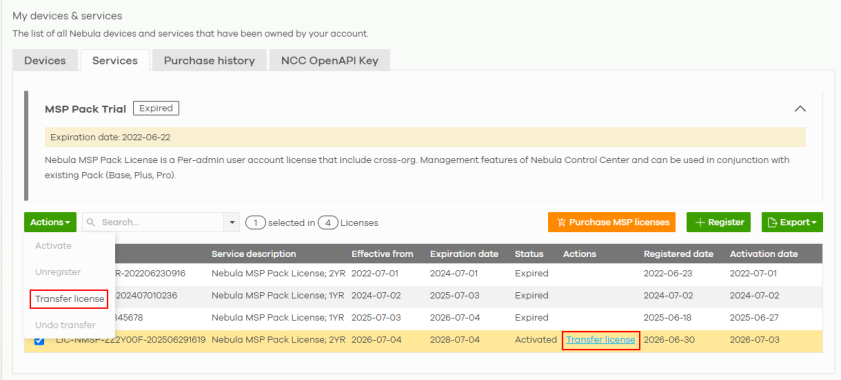
Task: Click expiration date 2028-07-04 cell
Action: [453, 340]
